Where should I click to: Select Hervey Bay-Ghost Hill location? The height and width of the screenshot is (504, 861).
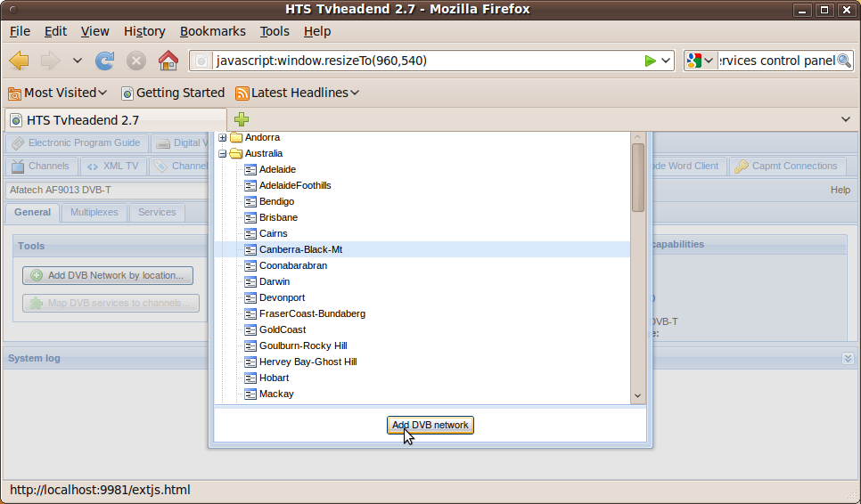[308, 362]
